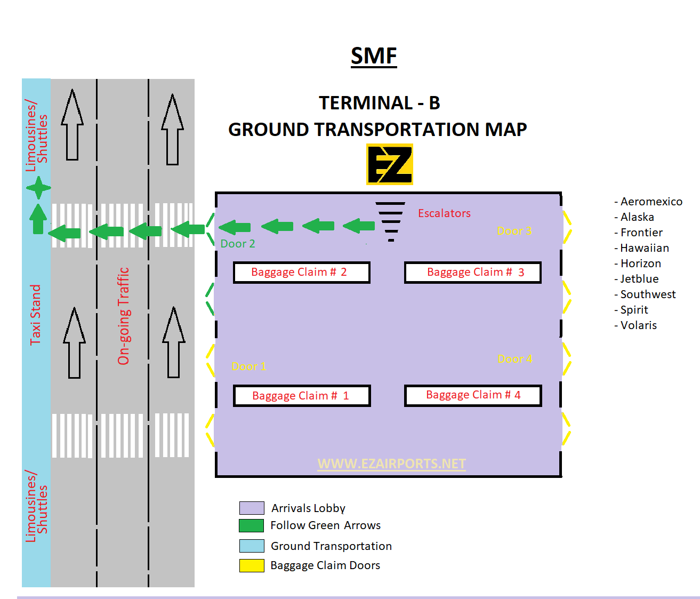The width and height of the screenshot is (700, 599).
Task: Click the Door 4 label
Action: click(515, 359)
